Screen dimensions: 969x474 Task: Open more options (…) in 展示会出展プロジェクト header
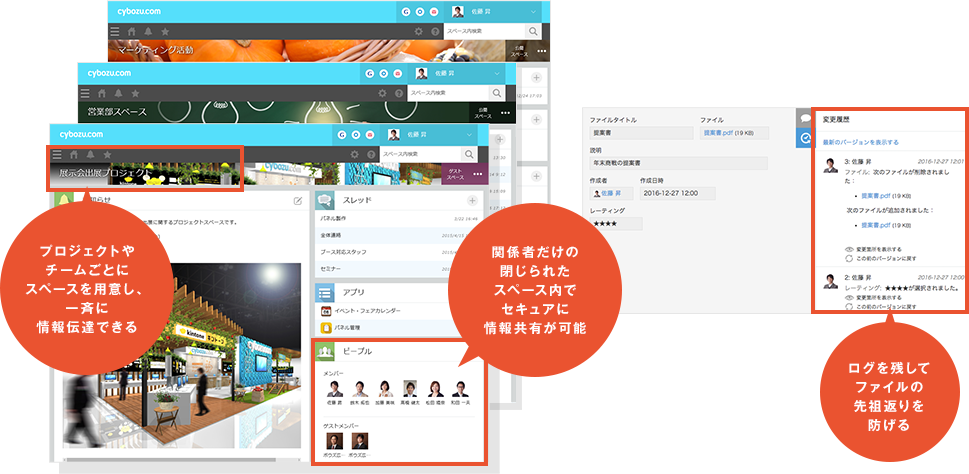pyautogui.click(x=478, y=174)
